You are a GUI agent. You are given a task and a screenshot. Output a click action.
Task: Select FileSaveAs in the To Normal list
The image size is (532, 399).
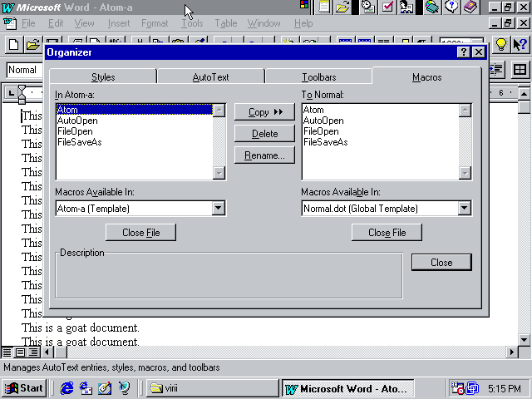coord(381,142)
